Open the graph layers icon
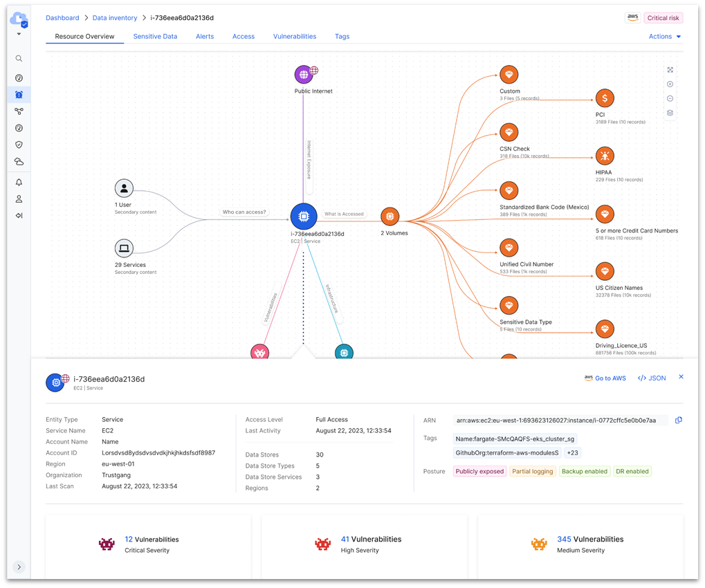 pos(670,113)
